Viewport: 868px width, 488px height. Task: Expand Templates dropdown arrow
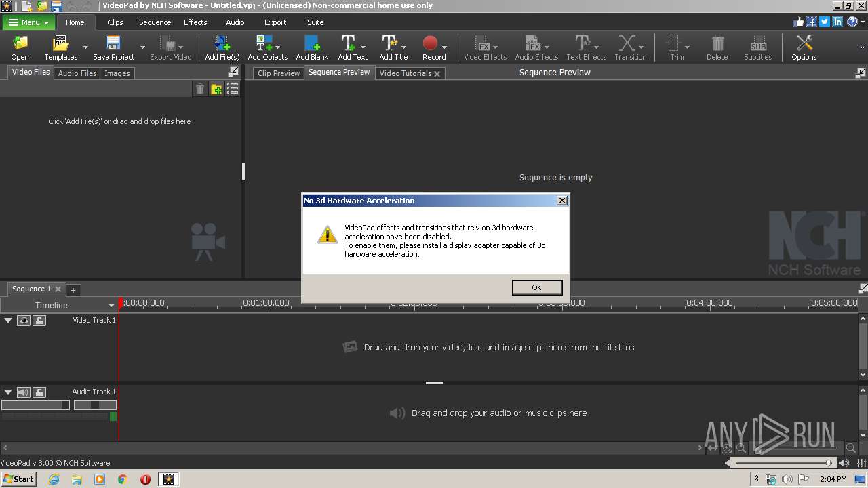(x=85, y=47)
